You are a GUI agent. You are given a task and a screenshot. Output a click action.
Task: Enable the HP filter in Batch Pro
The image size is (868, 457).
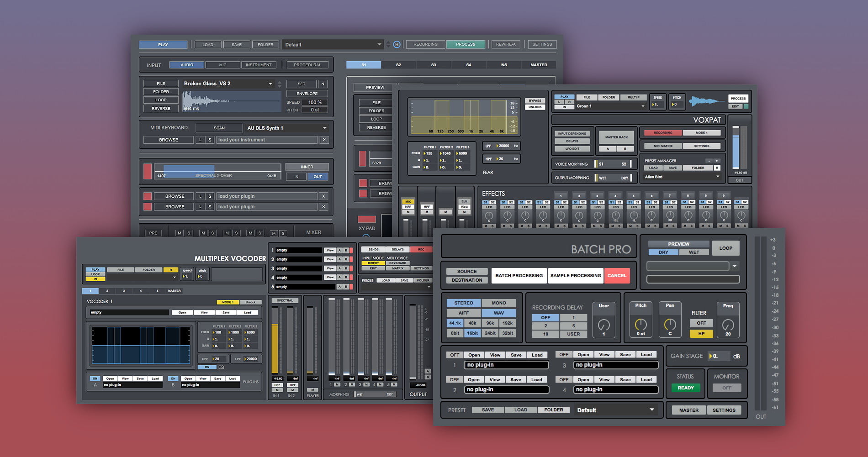(701, 334)
